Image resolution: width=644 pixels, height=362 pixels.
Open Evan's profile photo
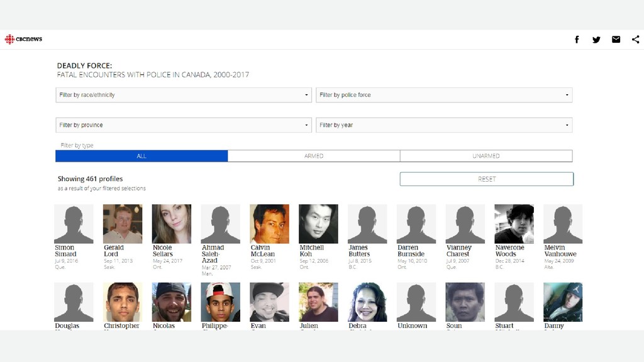(x=269, y=302)
